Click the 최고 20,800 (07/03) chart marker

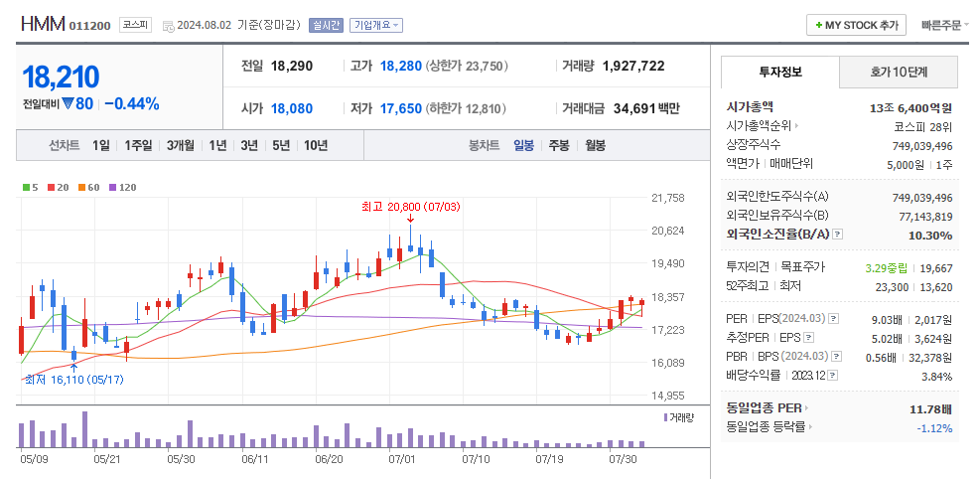click(411, 207)
